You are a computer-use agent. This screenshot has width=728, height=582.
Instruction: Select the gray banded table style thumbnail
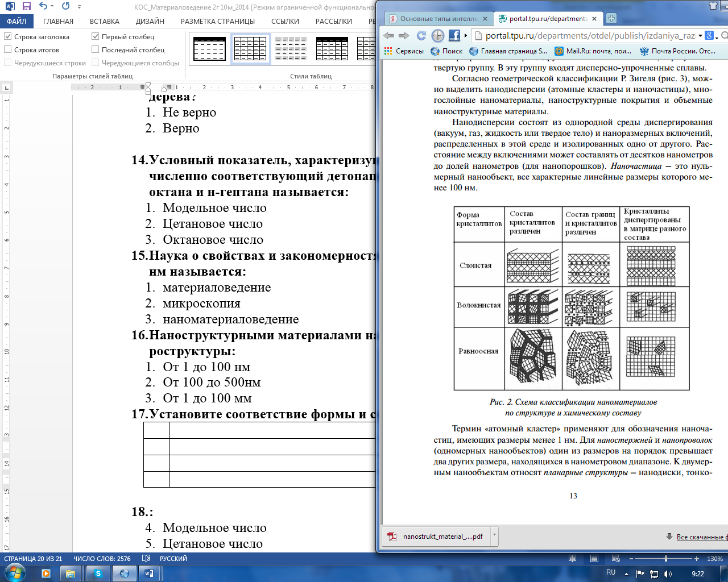[x=291, y=49]
